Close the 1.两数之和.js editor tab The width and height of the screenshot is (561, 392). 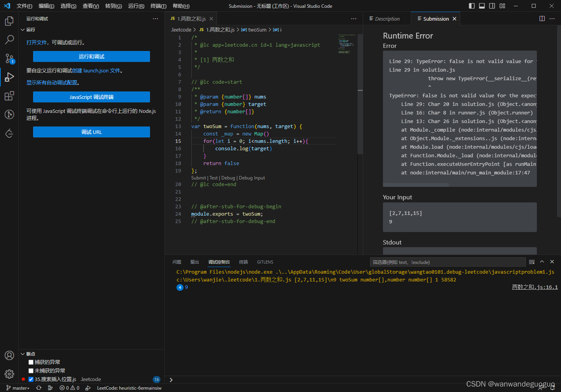[x=211, y=19]
